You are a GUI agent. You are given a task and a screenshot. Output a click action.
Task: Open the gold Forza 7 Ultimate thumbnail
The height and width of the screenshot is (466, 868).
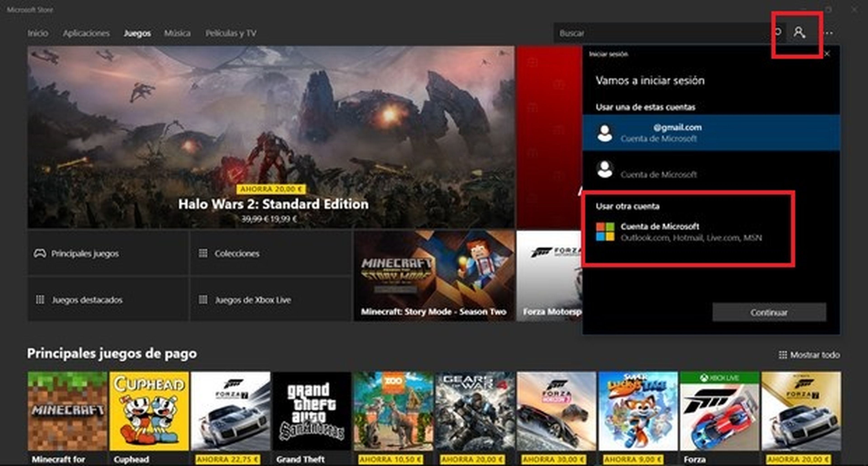click(x=801, y=411)
